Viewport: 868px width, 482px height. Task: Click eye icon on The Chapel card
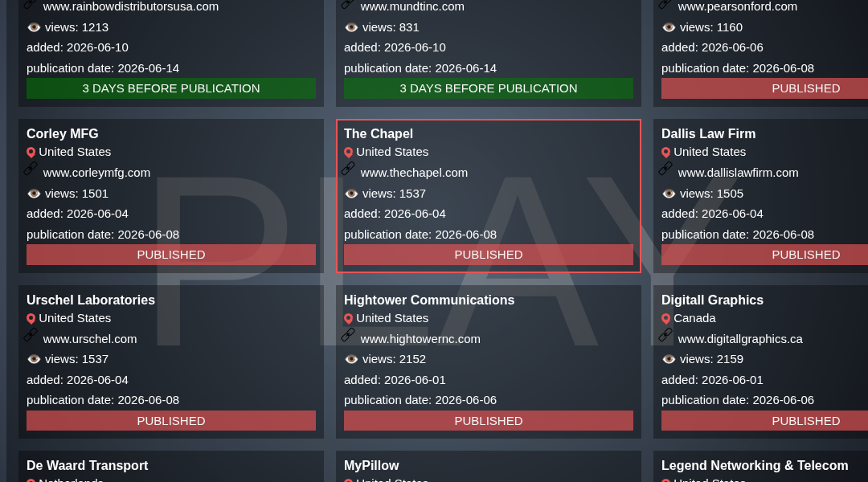click(351, 194)
